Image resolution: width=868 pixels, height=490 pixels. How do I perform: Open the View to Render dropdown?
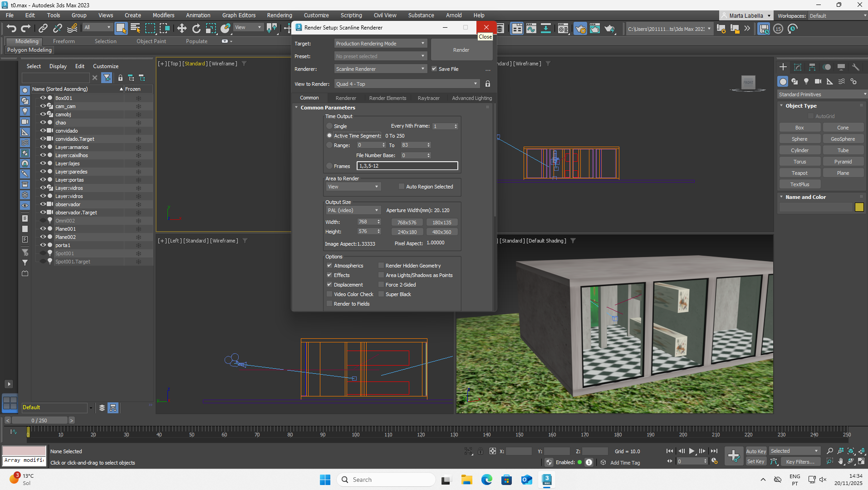pos(407,84)
